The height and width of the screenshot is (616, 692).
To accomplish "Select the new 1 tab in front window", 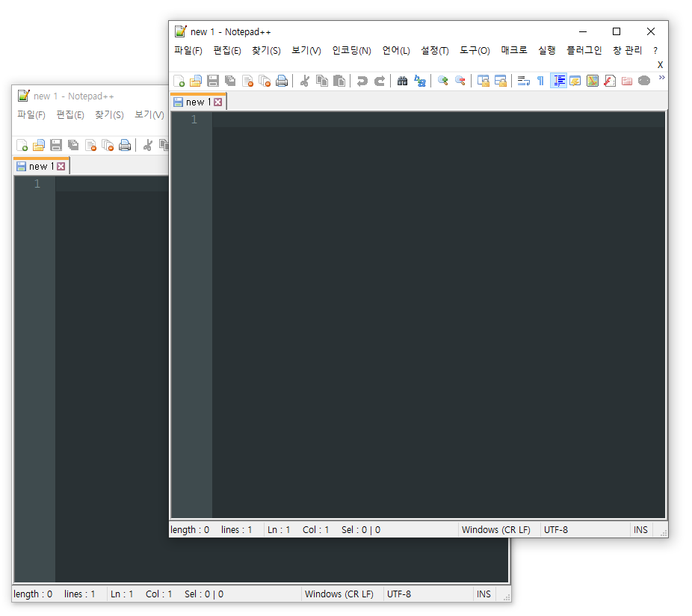I will [x=198, y=102].
